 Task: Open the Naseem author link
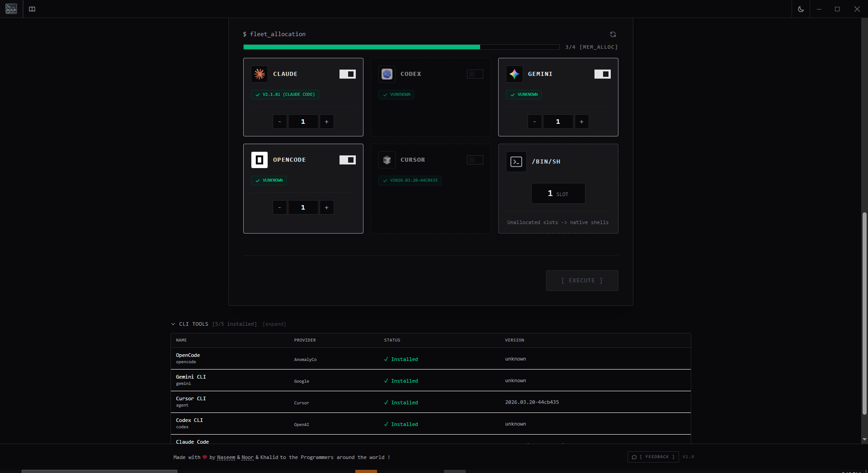(226, 458)
